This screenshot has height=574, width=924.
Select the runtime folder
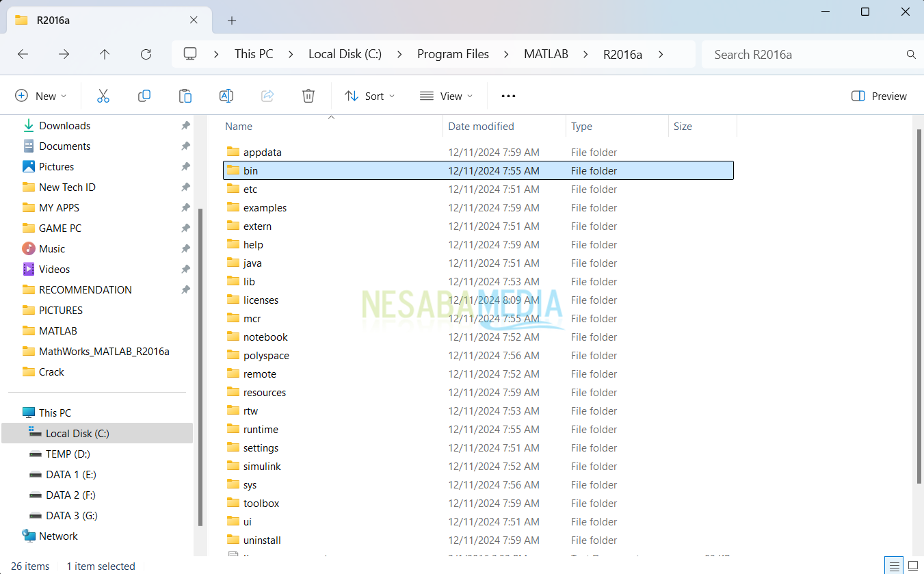478,429
